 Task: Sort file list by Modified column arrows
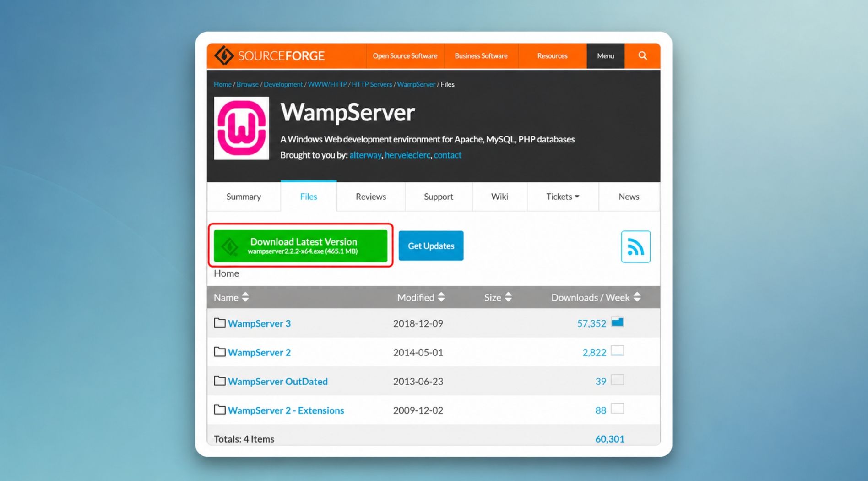coord(441,297)
